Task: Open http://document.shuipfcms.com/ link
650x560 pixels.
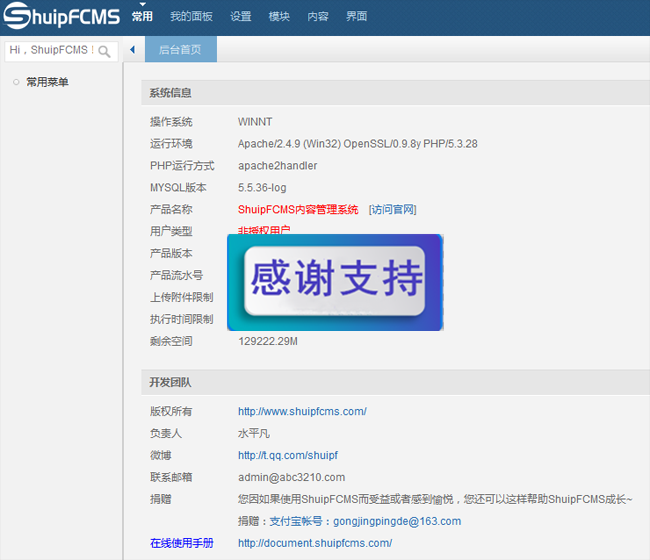Action: coord(315,543)
